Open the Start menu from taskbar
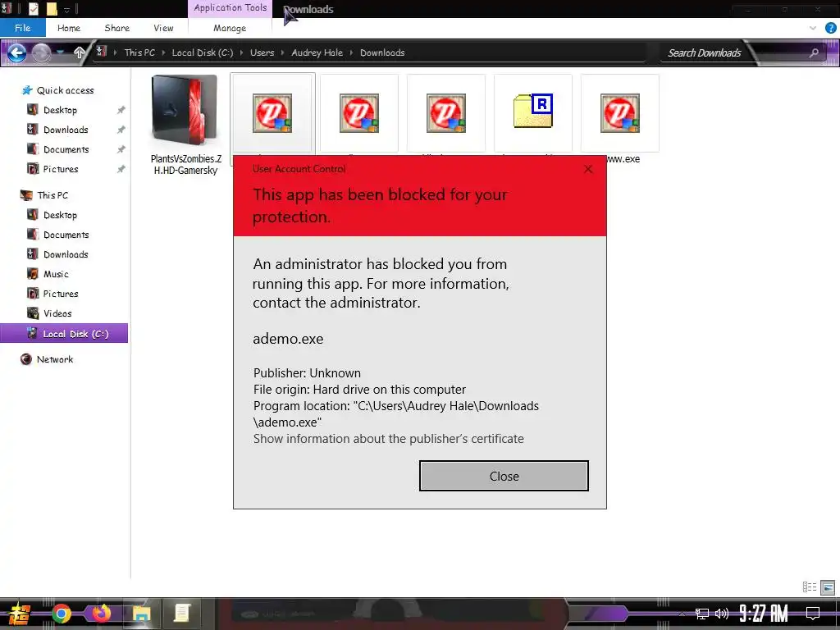The image size is (840, 630). [x=20, y=614]
